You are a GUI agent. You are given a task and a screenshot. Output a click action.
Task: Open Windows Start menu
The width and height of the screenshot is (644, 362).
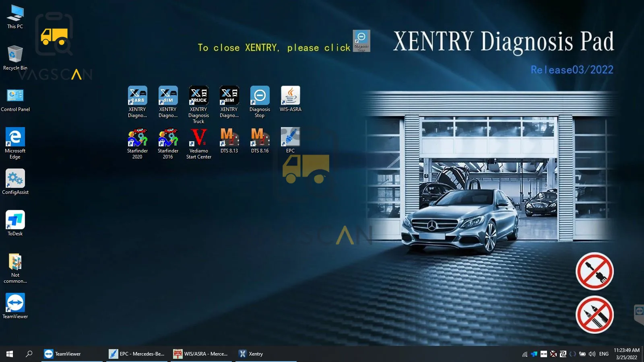tap(10, 354)
